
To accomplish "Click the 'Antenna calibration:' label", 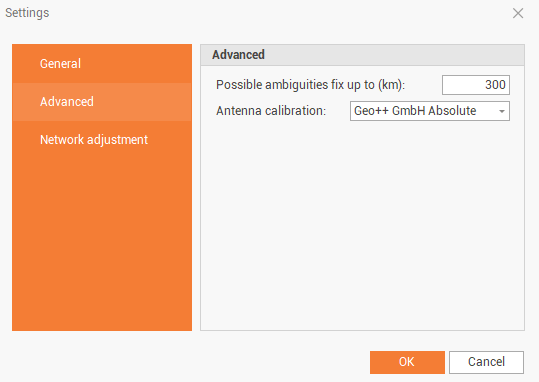I will coord(271,111).
